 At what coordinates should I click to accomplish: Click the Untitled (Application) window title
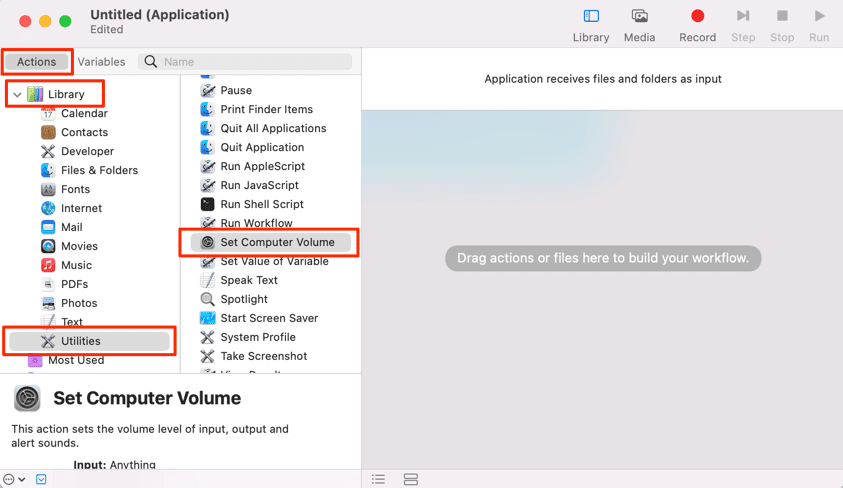(x=160, y=15)
